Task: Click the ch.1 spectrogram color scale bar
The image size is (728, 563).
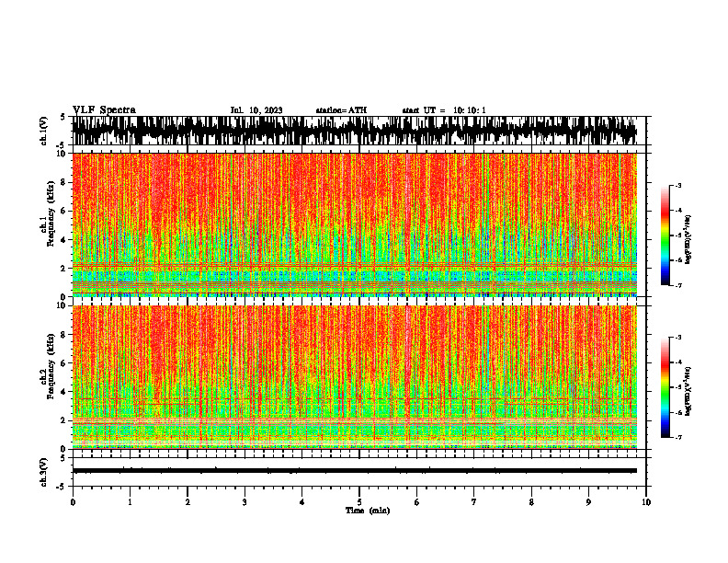Action: pos(665,236)
